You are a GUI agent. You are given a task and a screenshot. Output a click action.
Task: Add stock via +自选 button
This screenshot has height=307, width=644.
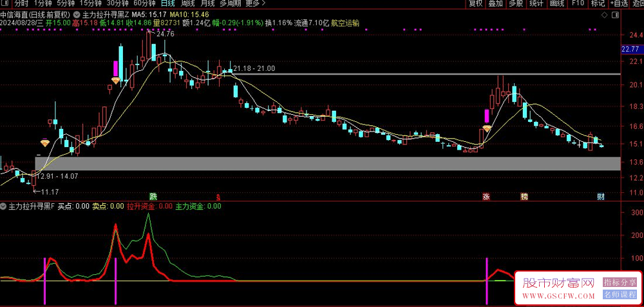pyautogui.click(x=619, y=4)
